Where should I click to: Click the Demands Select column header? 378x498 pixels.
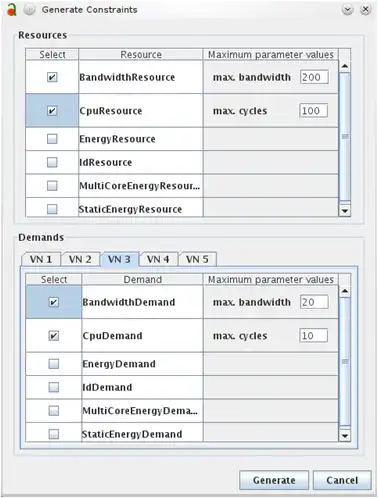coord(54,279)
